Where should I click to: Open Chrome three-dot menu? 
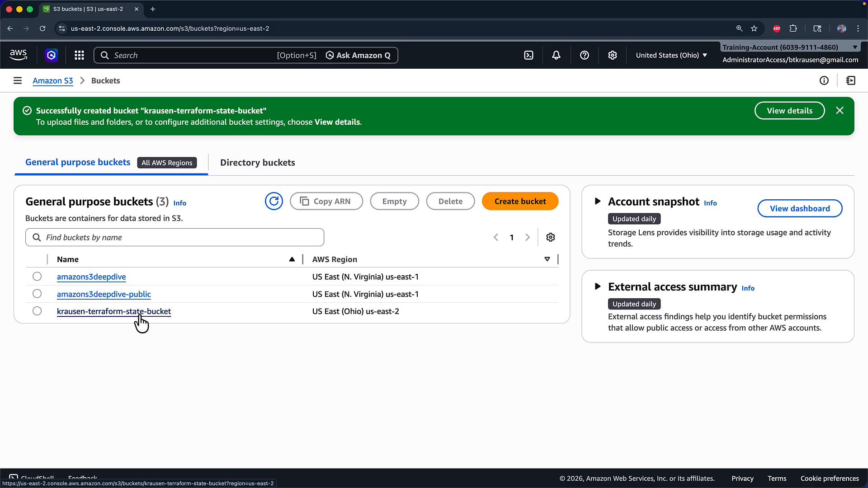click(858, 28)
